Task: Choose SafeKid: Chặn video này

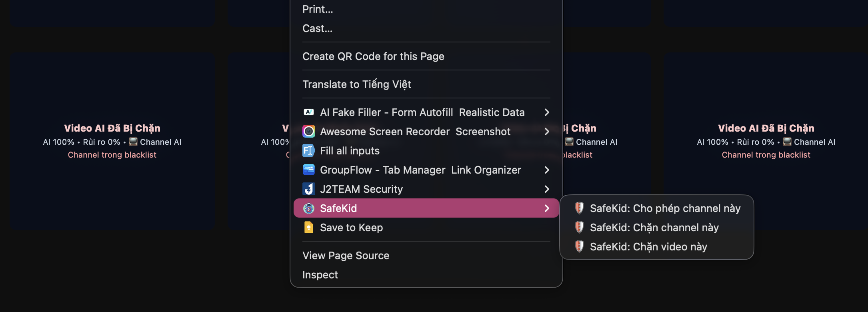Action: tap(648, 247)
